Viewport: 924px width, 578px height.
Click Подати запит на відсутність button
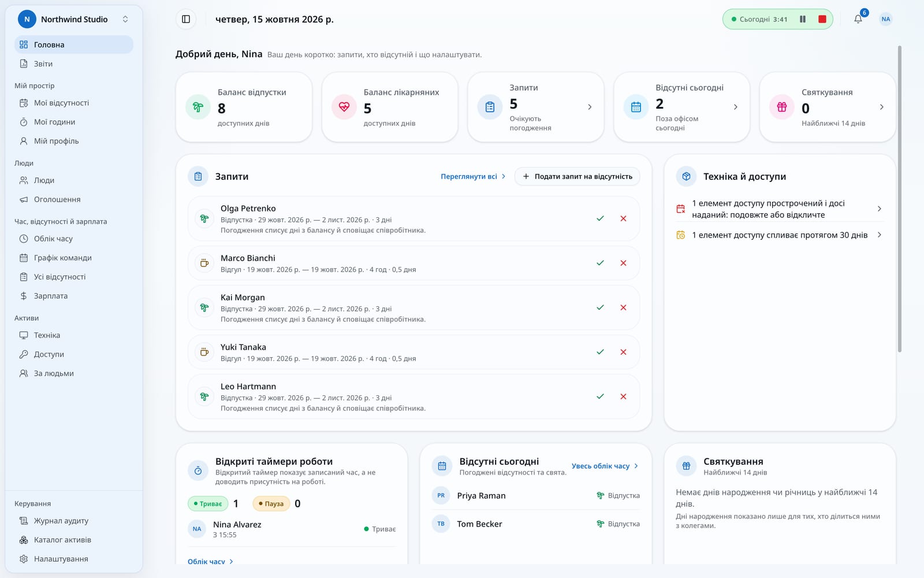tap(577, 176)
